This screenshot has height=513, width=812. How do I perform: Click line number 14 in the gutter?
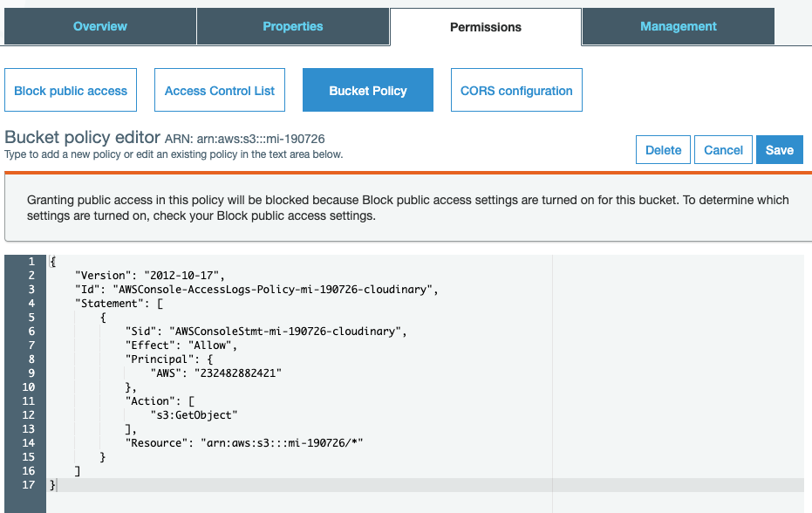click(x=28, y=443)
